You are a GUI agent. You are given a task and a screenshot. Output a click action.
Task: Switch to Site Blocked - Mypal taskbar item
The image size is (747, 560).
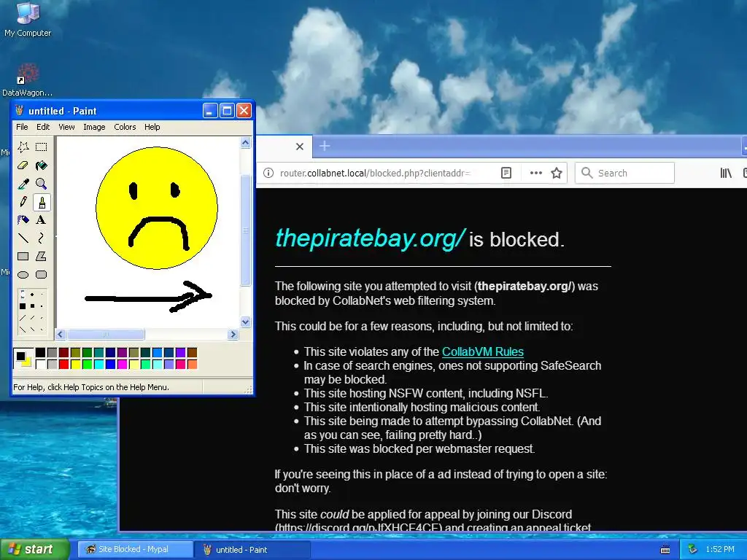135,550
